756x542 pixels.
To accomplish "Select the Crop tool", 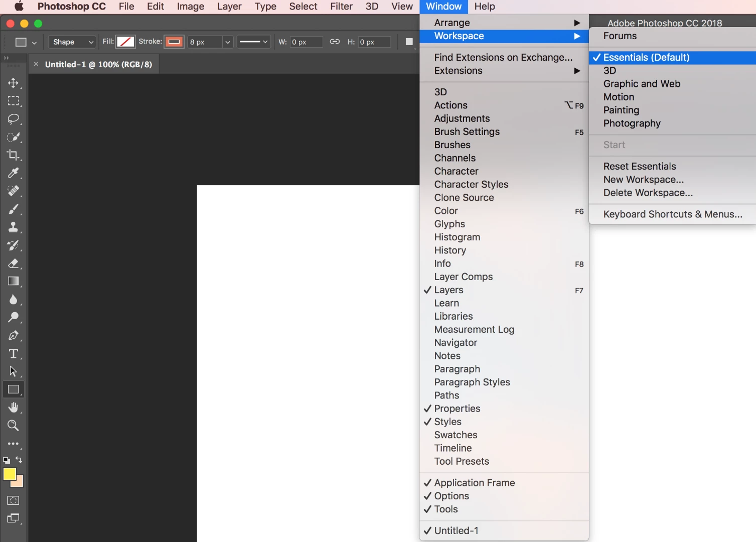I will click(x=14, y=155).
